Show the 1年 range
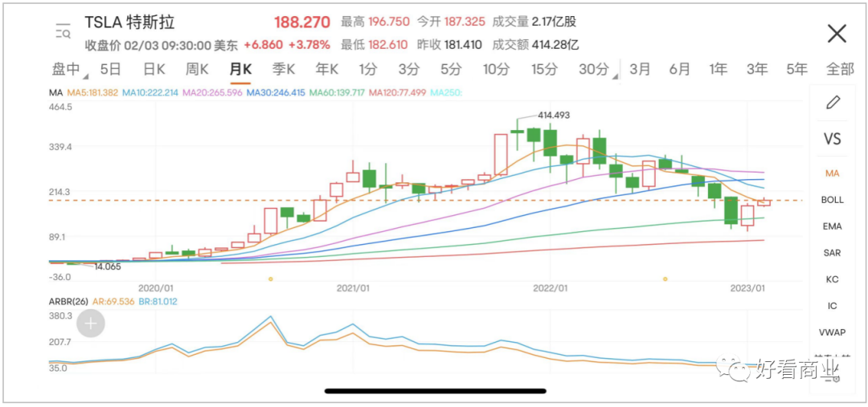The image size is (868, 407). (x=718, y=70)
